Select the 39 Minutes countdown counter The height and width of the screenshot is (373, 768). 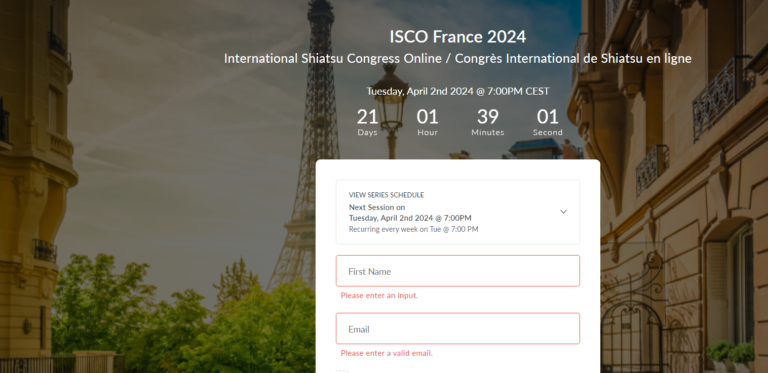(x=487, y=122)
